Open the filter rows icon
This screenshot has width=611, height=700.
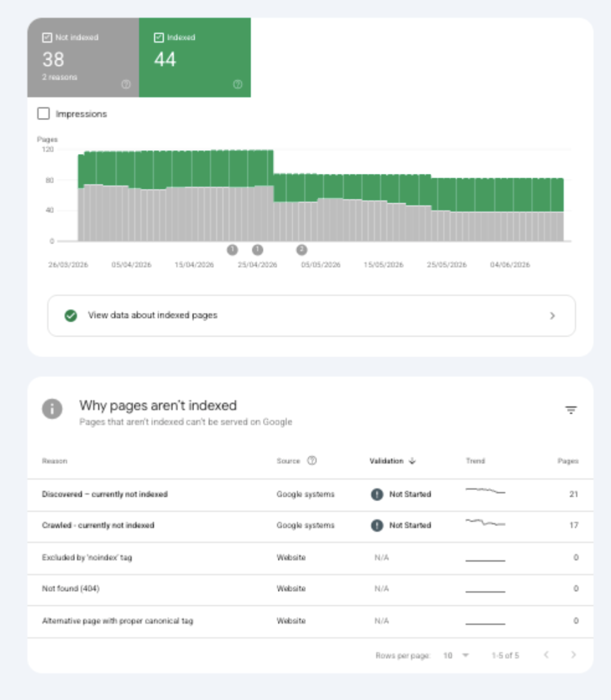click(571, 410)
